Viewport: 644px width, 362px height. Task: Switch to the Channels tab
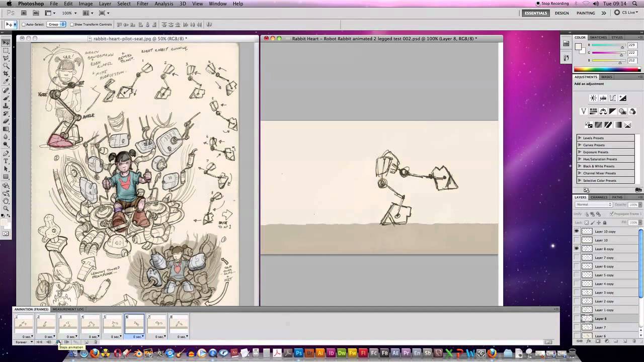coord(599,197)
